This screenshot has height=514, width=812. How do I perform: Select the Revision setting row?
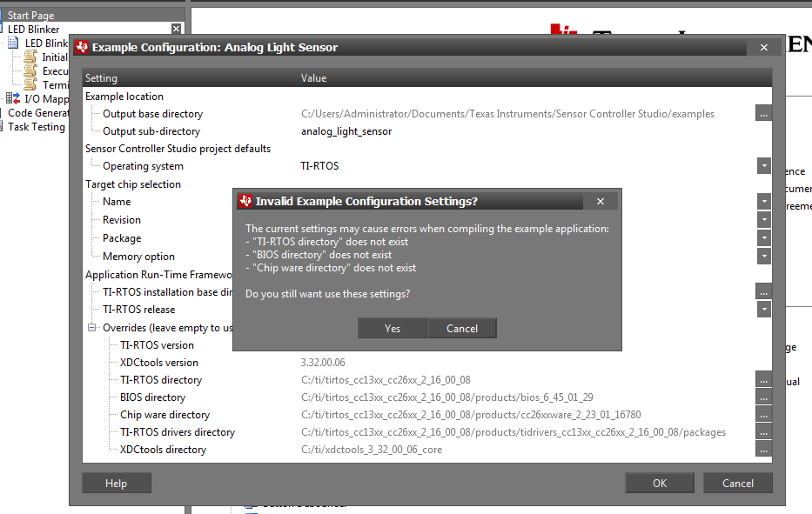tap(122, 220)
